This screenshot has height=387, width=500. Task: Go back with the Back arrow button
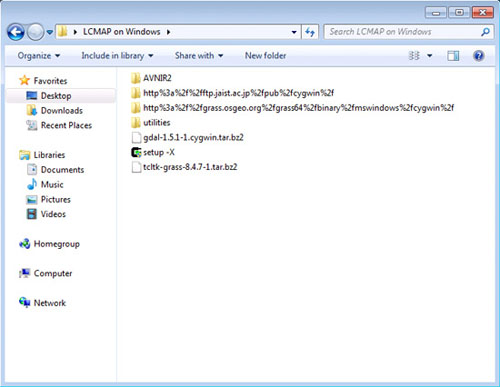15,32
